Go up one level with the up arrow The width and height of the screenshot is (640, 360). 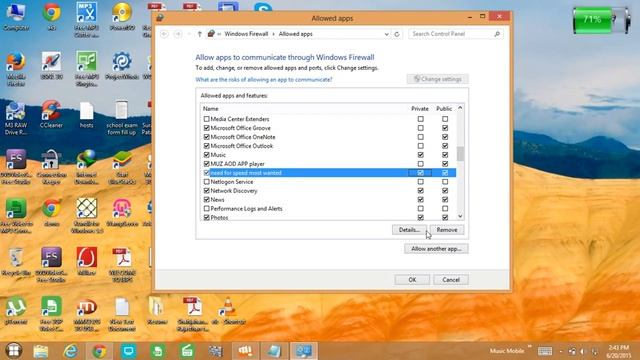(x=200, y=34)
